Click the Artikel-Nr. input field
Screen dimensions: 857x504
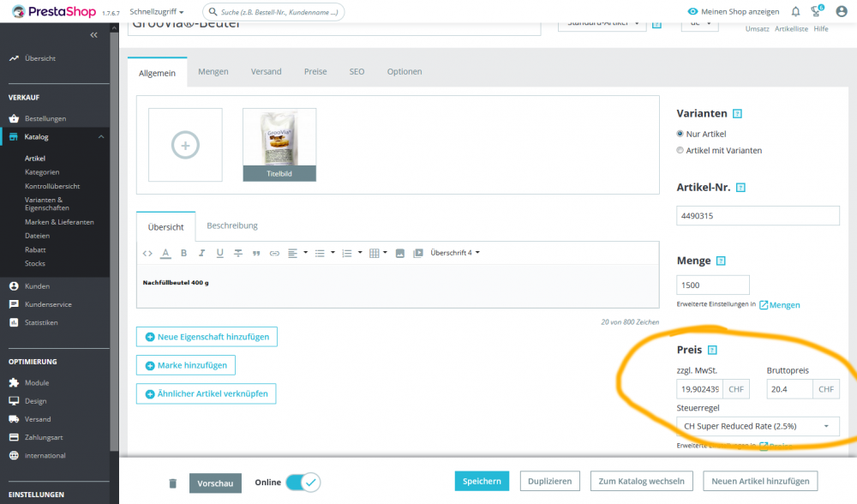[x=758, y=216]
